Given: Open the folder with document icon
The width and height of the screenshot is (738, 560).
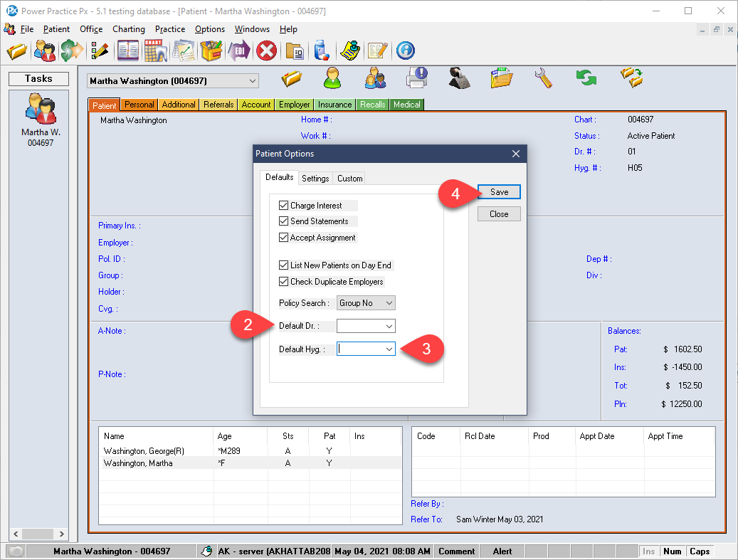Looking at the screenshot, I should [x=295, y=51].
